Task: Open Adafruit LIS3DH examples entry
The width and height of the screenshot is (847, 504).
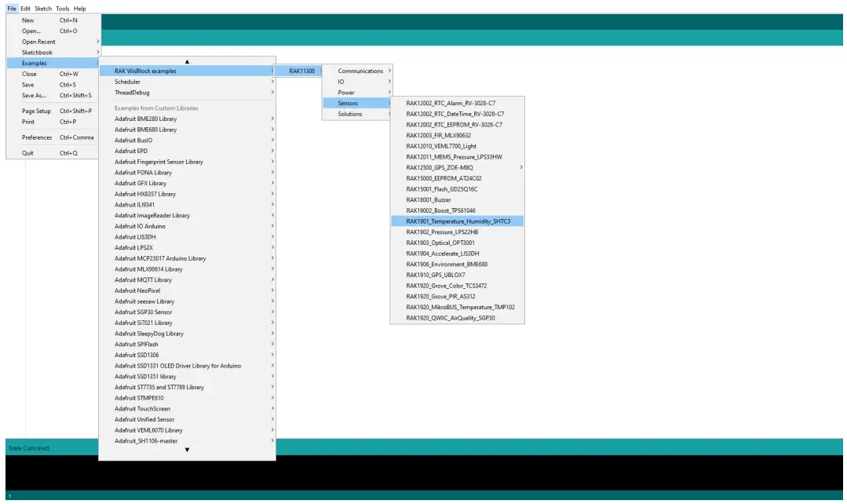Action: point(187,236)
